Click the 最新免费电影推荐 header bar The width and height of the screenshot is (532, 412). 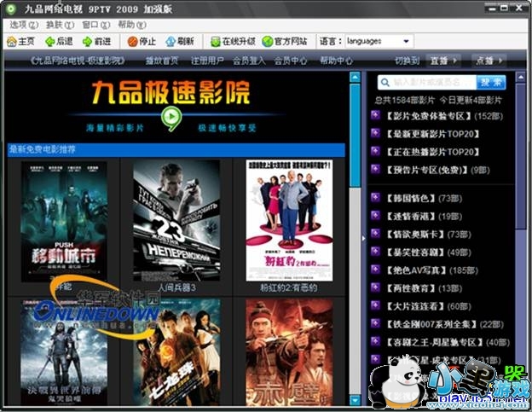coord(176,149)
